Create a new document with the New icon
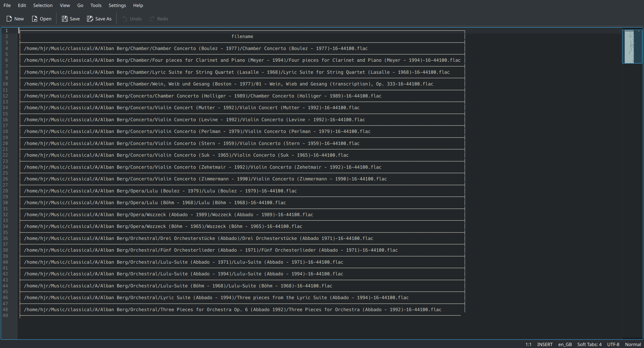644x348 pixels. click(15, 19)
